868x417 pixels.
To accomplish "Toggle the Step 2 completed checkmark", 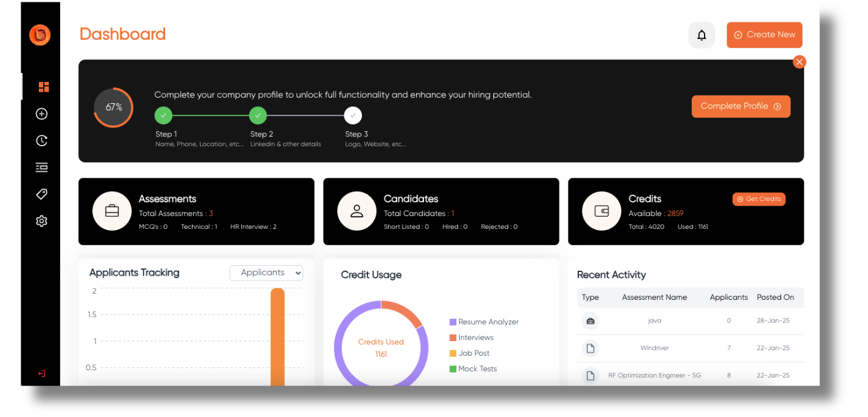I will pos(258,115).
